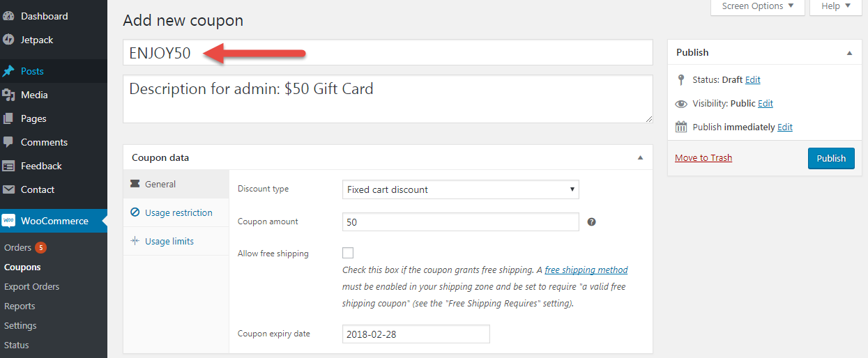The image size is (868, 358).
Task: Collapse the Coupon data panel arrow
Action: [640, 157]
